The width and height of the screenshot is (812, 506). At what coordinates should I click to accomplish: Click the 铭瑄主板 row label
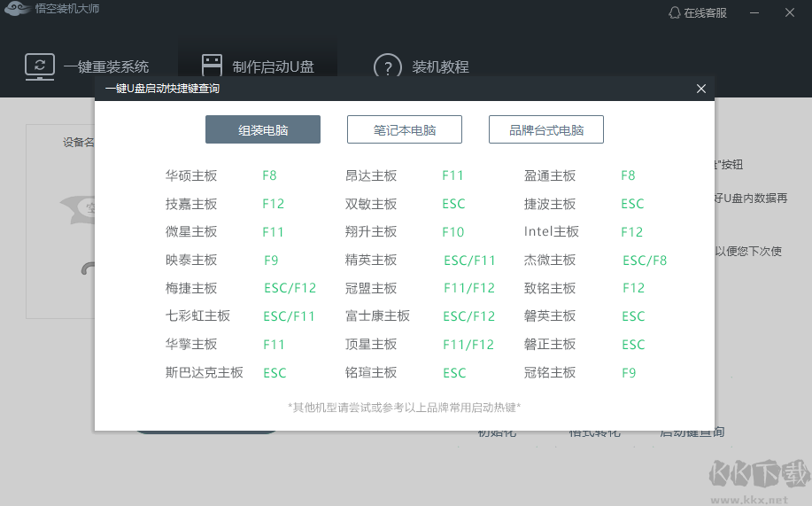point(371,372)
